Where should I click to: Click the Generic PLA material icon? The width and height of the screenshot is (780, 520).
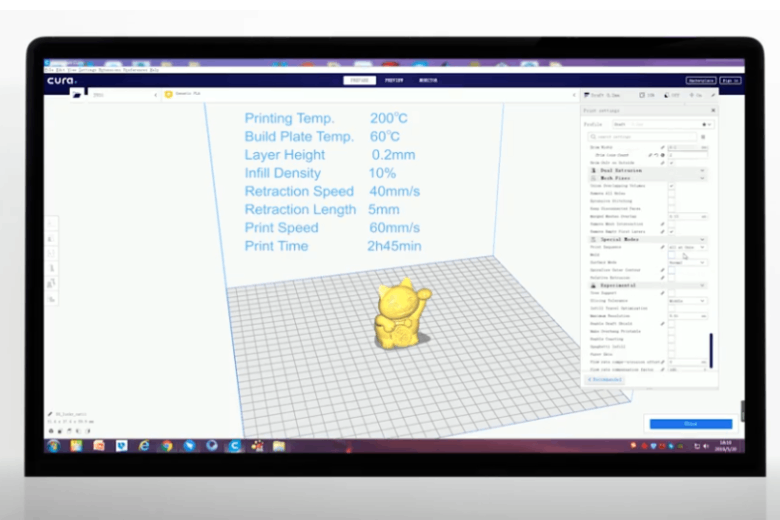click(169, 95)
